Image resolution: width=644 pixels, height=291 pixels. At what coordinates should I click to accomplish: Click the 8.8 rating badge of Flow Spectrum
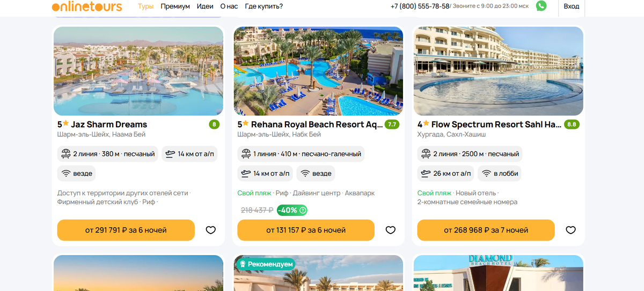tap(572, 125)
